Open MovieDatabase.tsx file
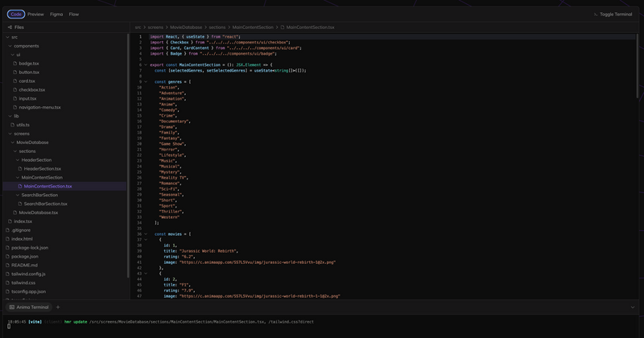Screen dimensions: 644x338 38,212
